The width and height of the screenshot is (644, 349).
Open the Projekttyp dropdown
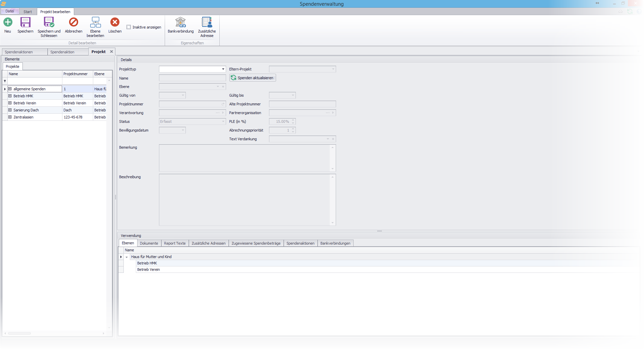pyautogui.click(x=223, y=69)
